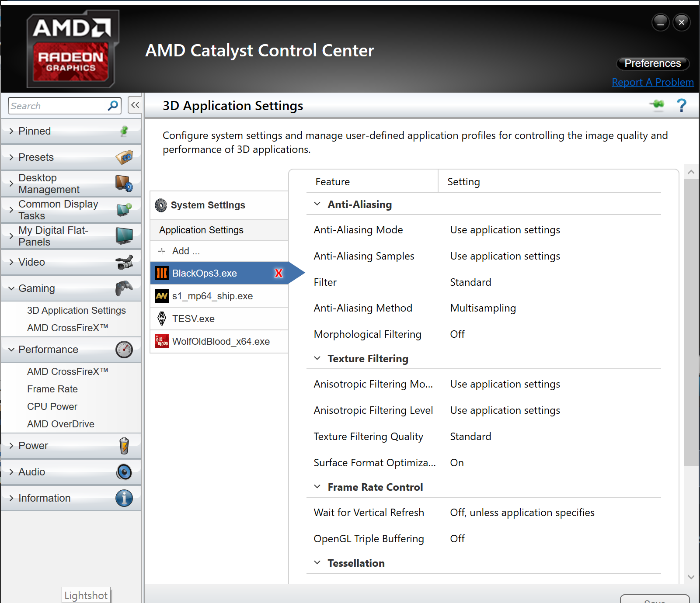
Task: Change the Wait for Vertical Refresh value
Action: point(522,513)
